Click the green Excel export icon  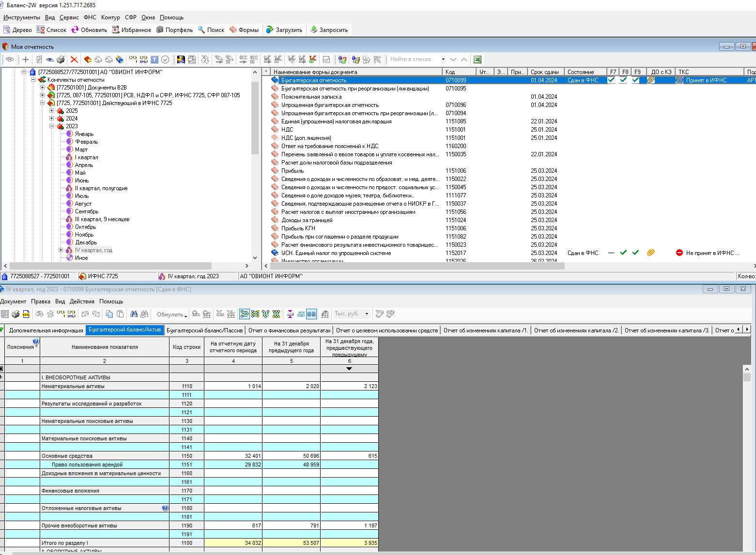478,60
